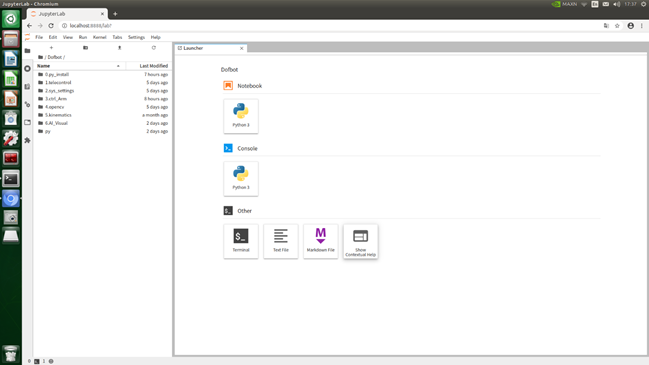Close the Launcher tab
Screen dimensions: 649x365
pos(242,48)
